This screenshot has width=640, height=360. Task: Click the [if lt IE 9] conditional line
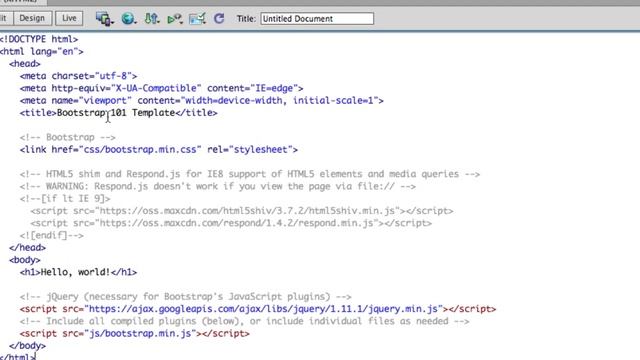point(65,198)
